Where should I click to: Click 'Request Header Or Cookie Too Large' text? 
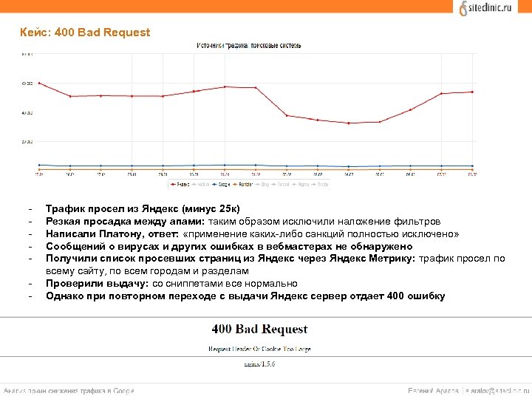(x=259, y=349)
